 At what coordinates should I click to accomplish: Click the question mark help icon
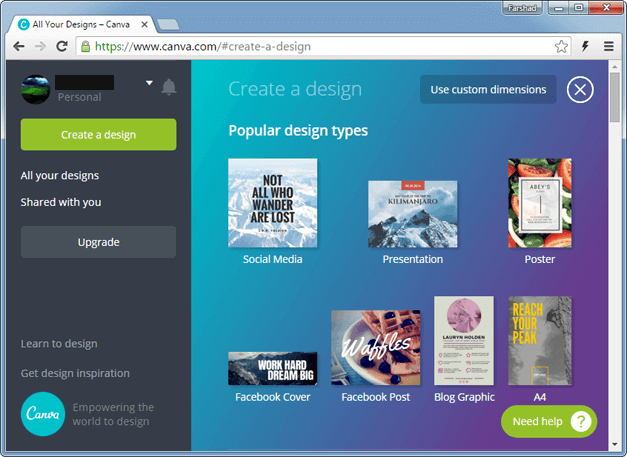(581, 421)
